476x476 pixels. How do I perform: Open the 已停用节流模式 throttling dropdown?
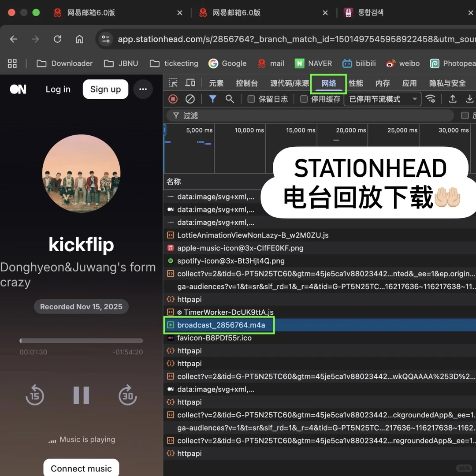[382, 99]
